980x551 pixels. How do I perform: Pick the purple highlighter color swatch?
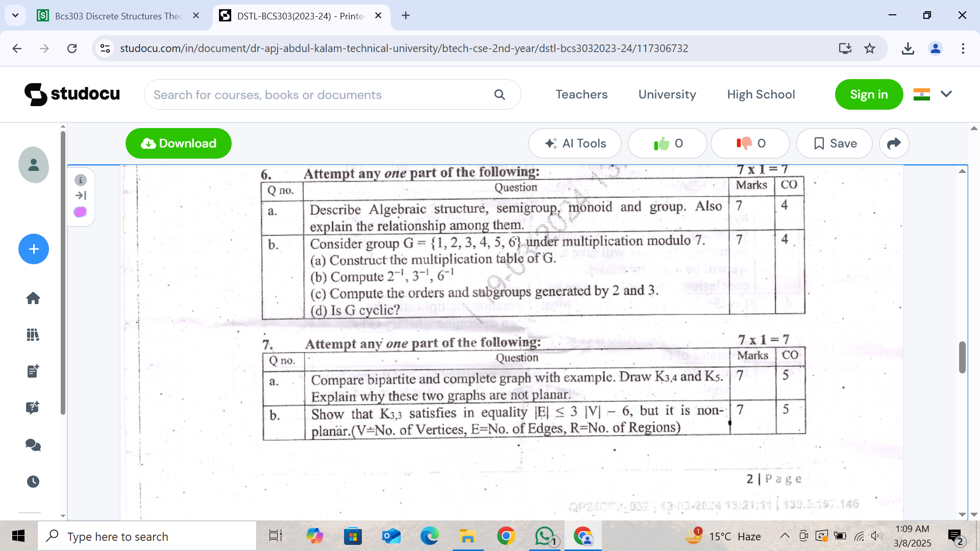pos(80,212)
